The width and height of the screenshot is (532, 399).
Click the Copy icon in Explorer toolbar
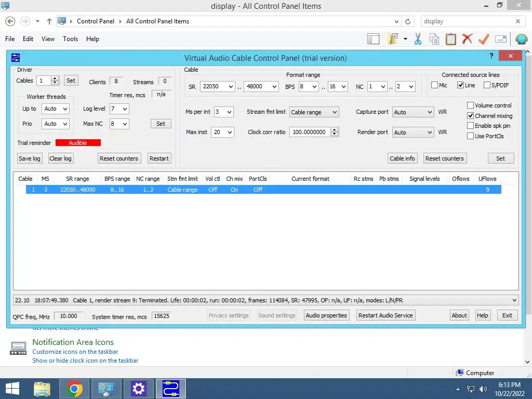coord(434,39)
